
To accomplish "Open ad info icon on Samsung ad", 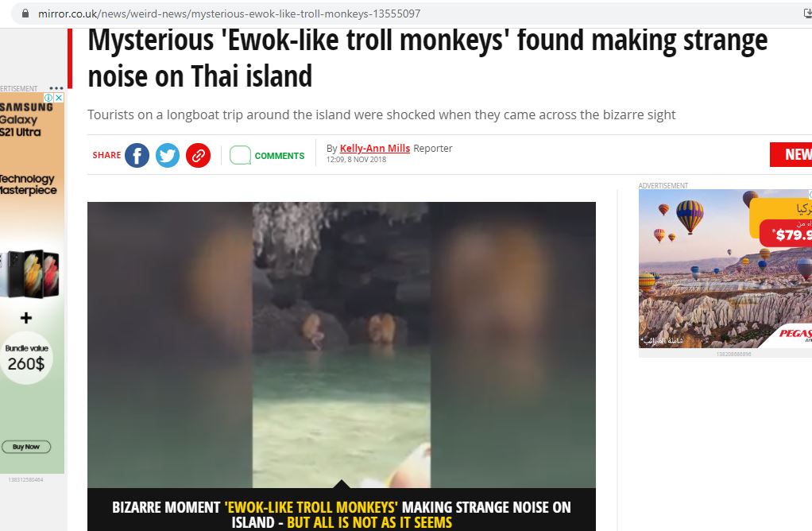I will (48, 98).
